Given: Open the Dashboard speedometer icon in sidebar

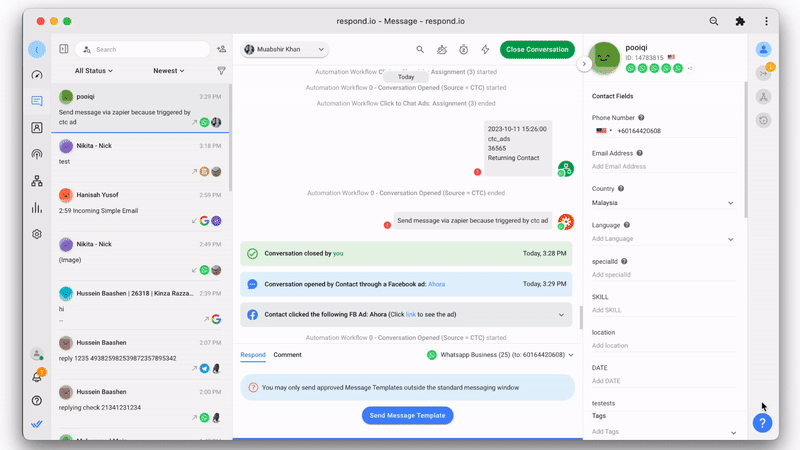Looking at the screenshot, I should point(37,75).
